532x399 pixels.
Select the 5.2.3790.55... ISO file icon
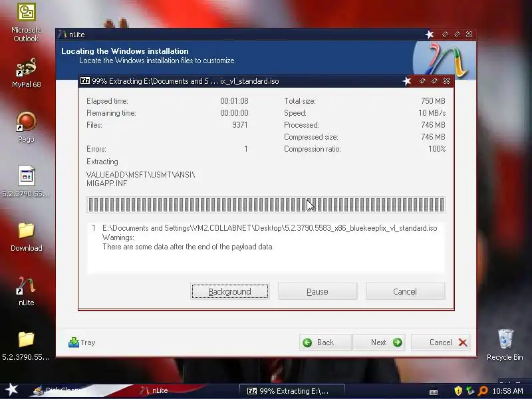tap(26, 181)
